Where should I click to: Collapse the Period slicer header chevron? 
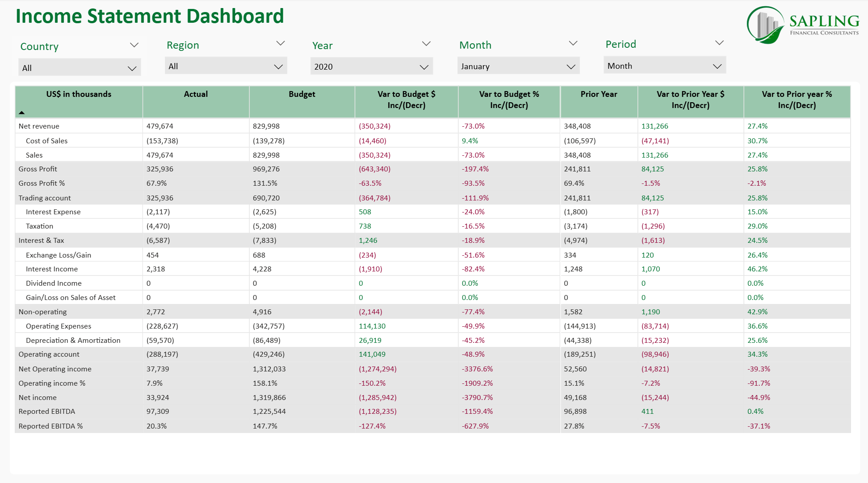point(719,43)
